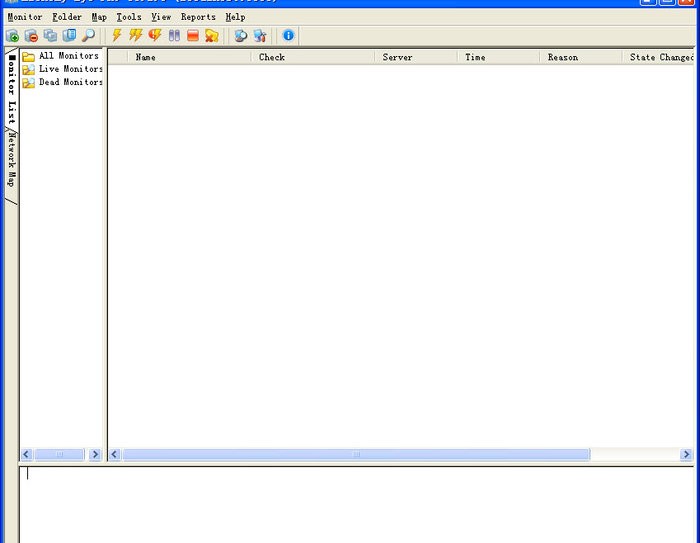
Task: Click the pause bars toolbar icon
Action: tap(174, 35)
